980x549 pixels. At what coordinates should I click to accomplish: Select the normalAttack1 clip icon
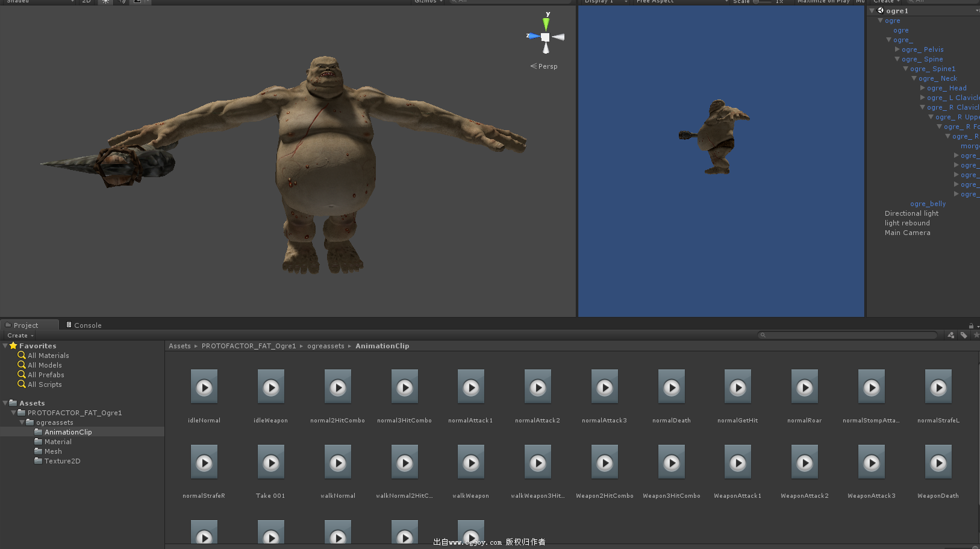(x=471, y=386)
